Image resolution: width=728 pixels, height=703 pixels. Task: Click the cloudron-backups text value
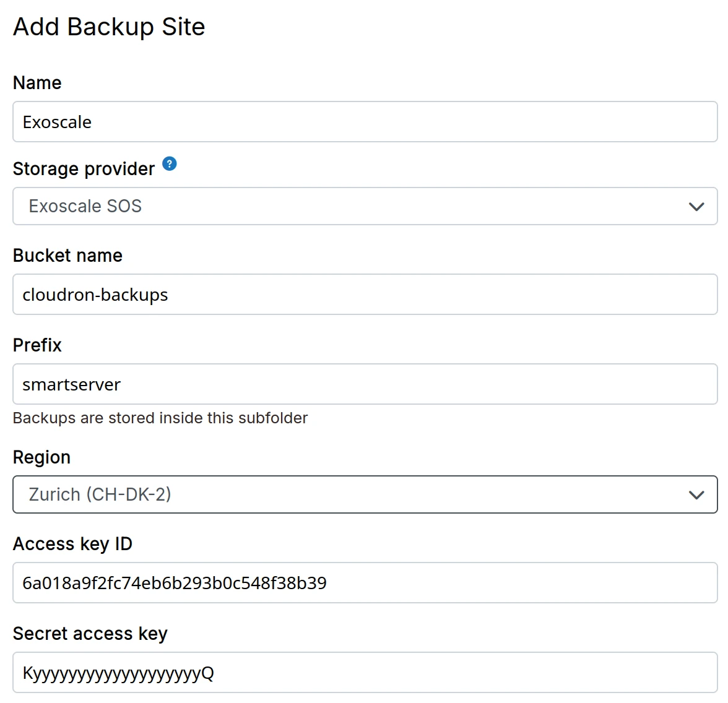pos(95,295)
